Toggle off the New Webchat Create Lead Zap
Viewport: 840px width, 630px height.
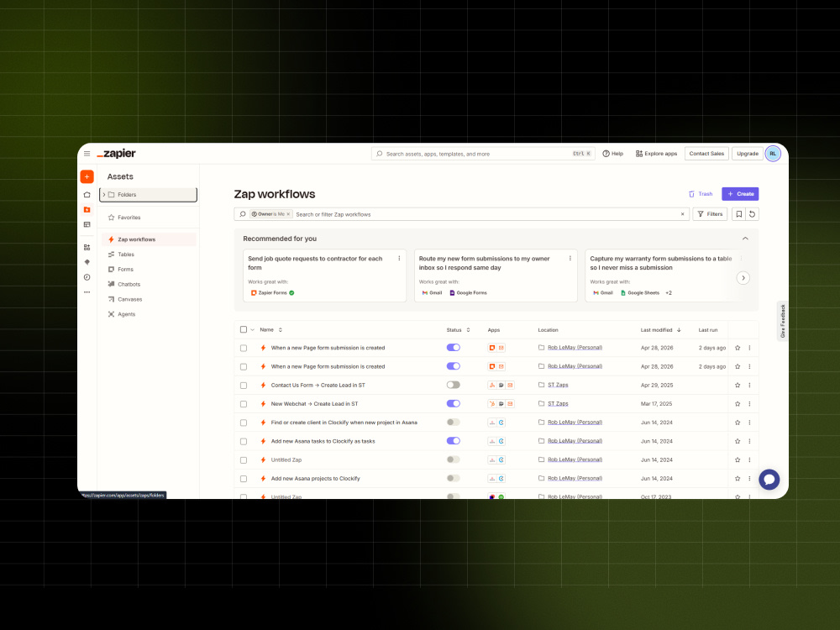(454, 404)
